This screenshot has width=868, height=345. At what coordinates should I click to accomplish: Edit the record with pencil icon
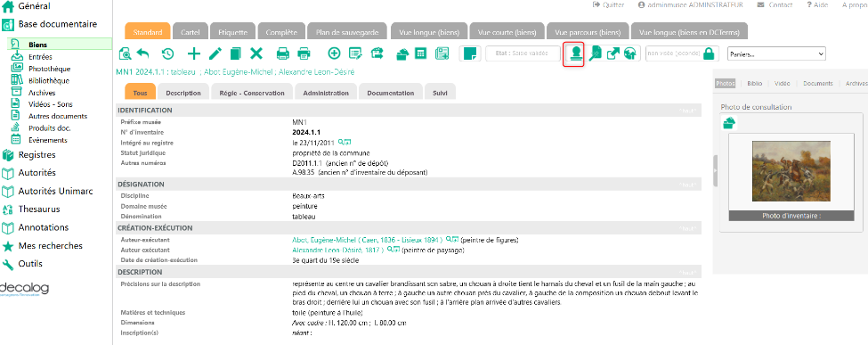pyautogui.click(x=215, y=53)
